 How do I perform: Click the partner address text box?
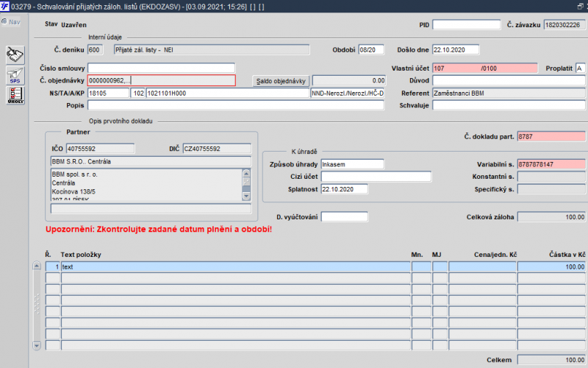(146, 185)
